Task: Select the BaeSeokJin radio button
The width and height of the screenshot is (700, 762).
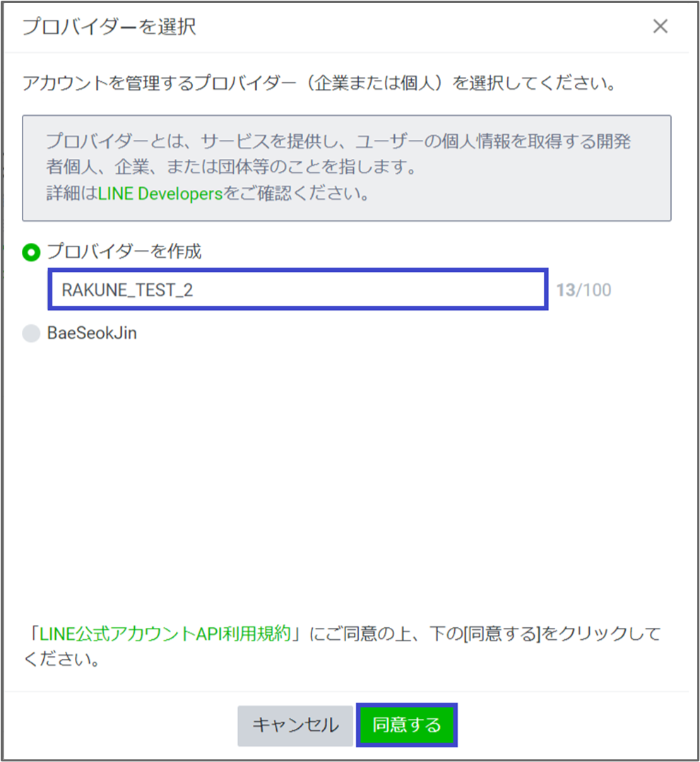Action: (x=32, y=333)
